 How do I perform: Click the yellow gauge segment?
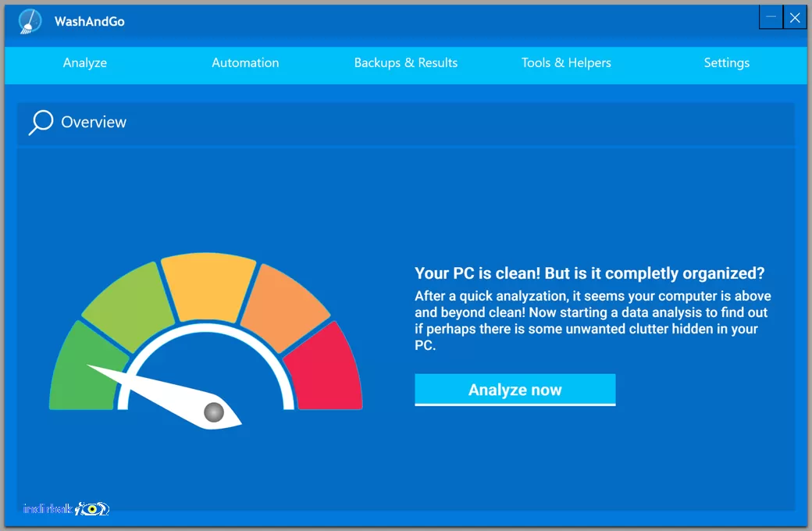[208, 287]
